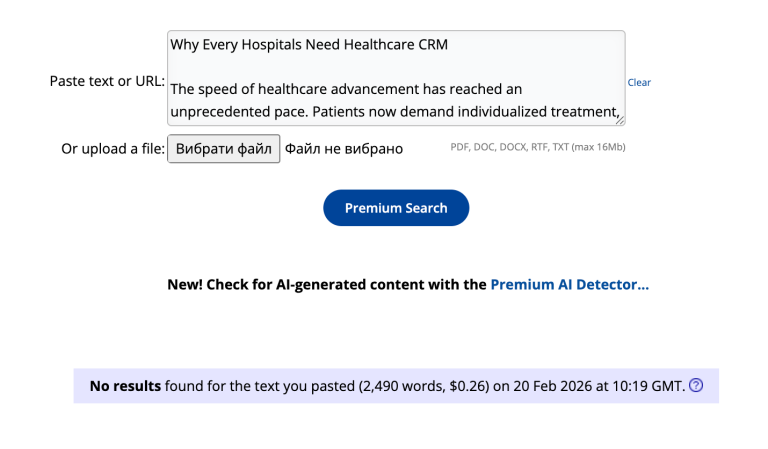Click the supported file formats note
Image resolution: width=768 pixels, height=449 pixels.
click(x=538, y=148)
